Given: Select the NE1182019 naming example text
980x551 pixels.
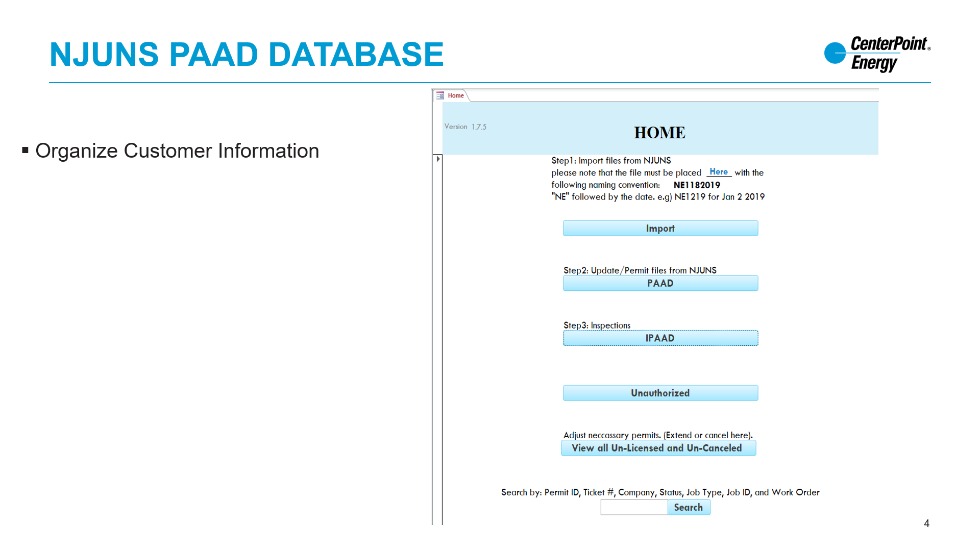Looking at the screenshot, I should click(x=696, y=185).
